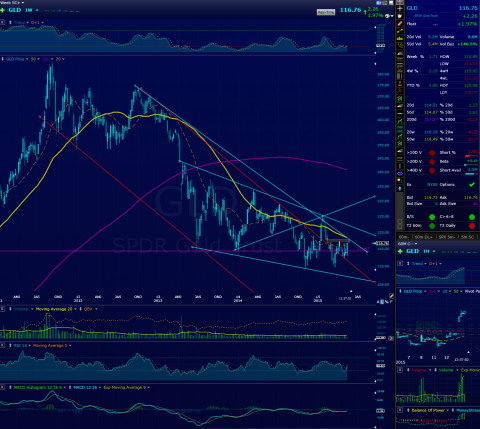
Task: Click green plus icon beside main GLD symbol
Action: pos(3,10)
